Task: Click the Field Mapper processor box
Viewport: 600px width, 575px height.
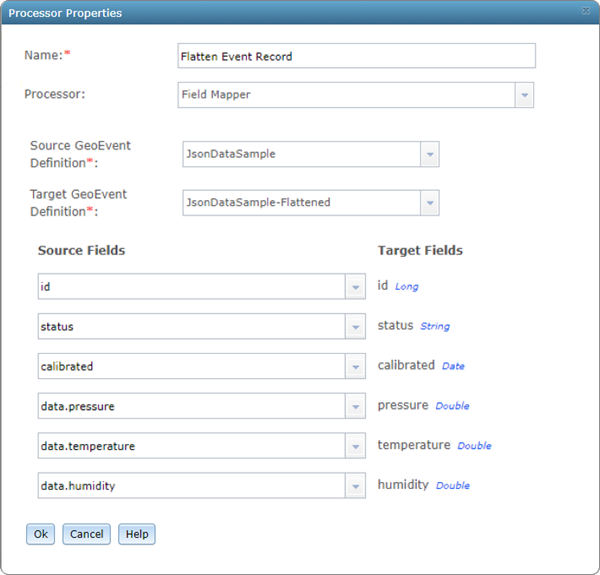Action: (x=346, y=95)
